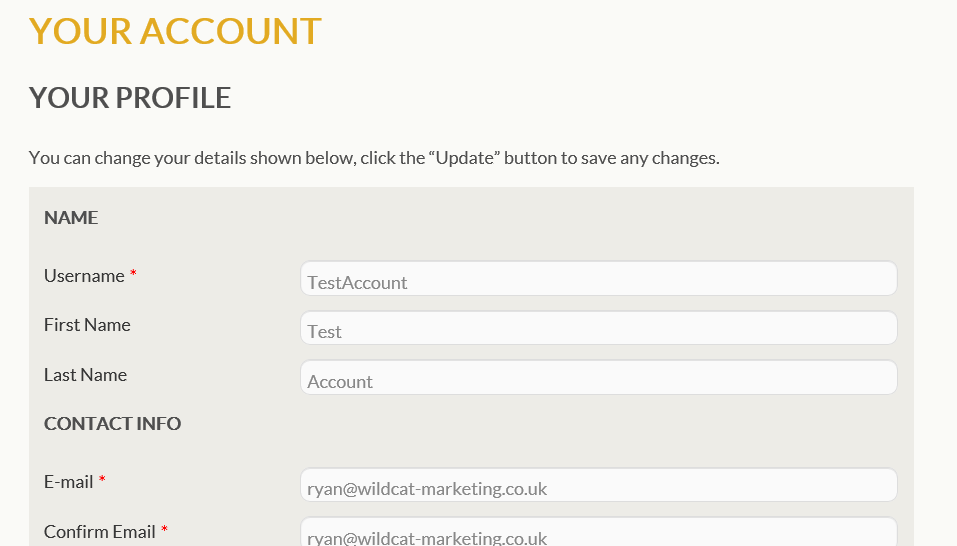The height and width of the screenshot is (546, 957).
Task: Click into the E-mail text field
Action: [x=598, y=486]
